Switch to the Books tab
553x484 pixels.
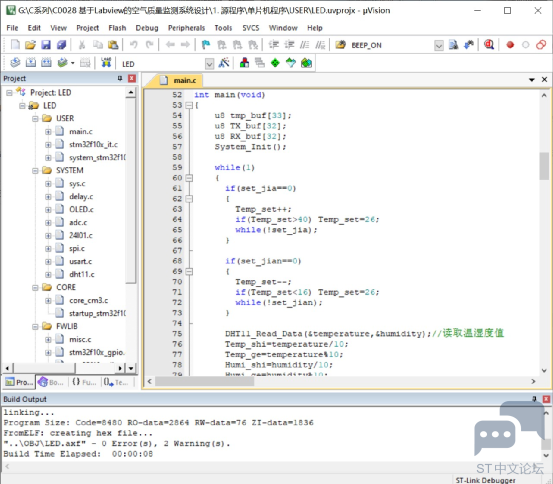tap(51, 382)
